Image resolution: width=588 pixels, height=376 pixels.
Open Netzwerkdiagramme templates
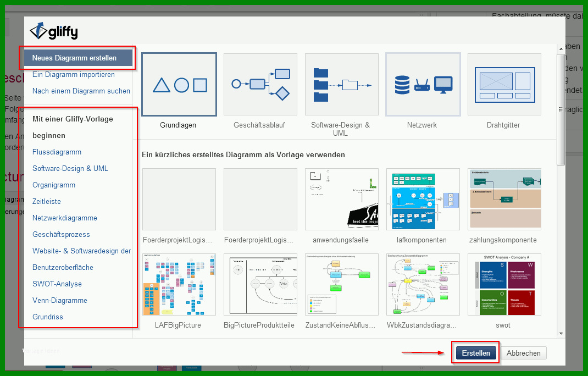pyautogui.click(x=64, y=218)
